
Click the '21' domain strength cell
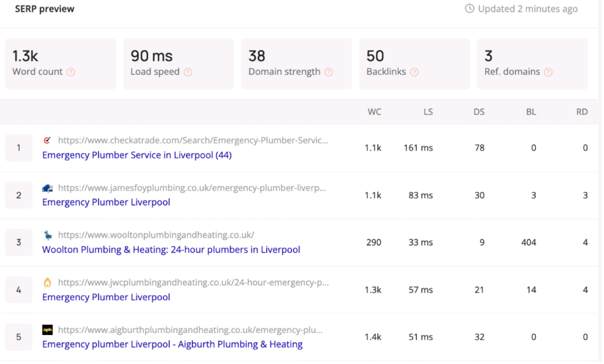pos(479,290)
